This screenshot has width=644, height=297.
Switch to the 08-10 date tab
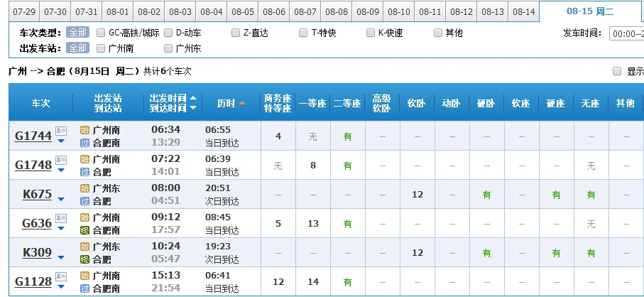399,11
